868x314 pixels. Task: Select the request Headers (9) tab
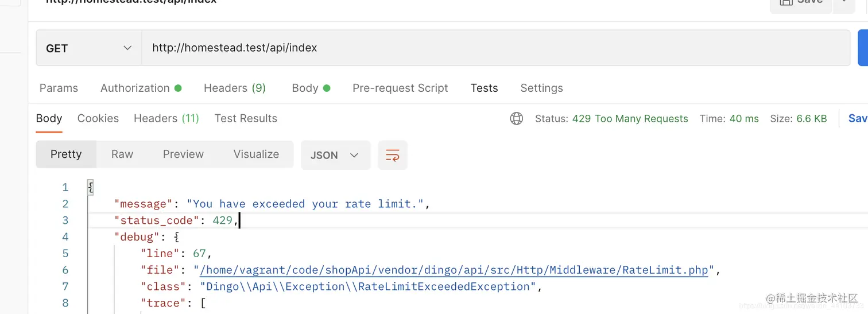point(235,88)
